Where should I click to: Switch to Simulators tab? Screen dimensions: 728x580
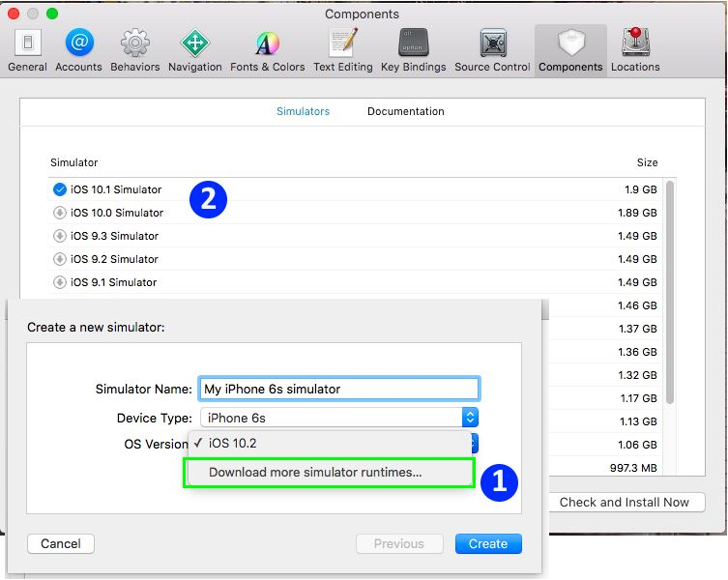[x=303, y=111]
